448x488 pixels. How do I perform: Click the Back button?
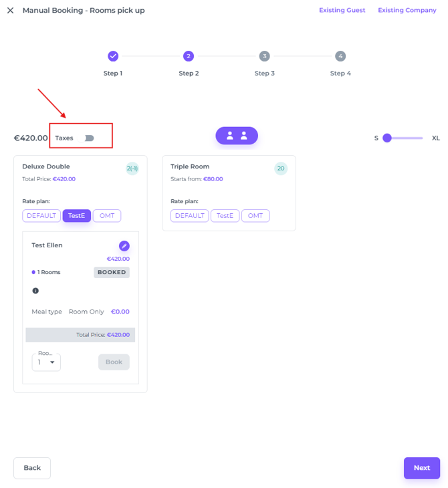32,468
